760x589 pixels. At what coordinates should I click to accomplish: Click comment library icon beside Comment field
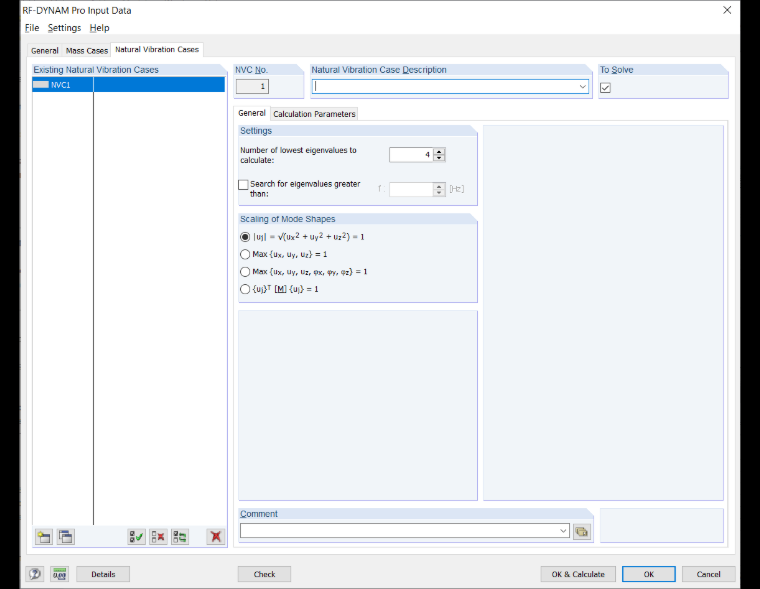[582, 531]
